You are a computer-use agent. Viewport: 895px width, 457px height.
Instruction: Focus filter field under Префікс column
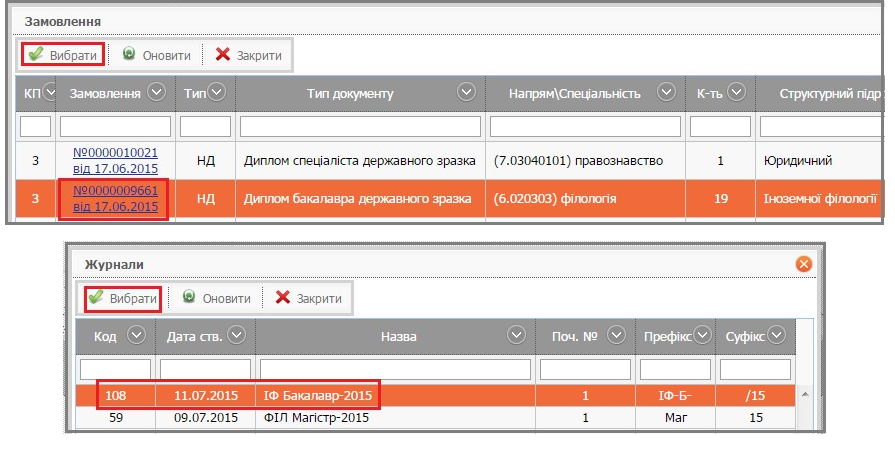click(x=675, y=369)
